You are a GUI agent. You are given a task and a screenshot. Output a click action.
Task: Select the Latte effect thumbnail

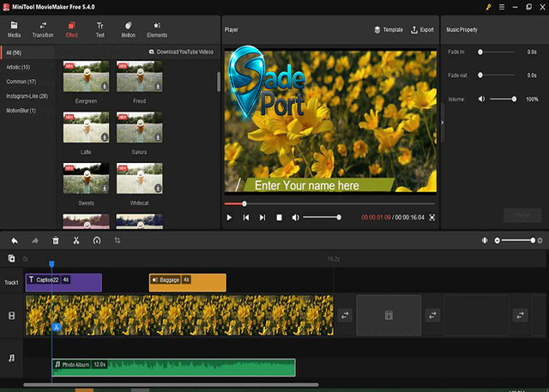tap(86, 128)
